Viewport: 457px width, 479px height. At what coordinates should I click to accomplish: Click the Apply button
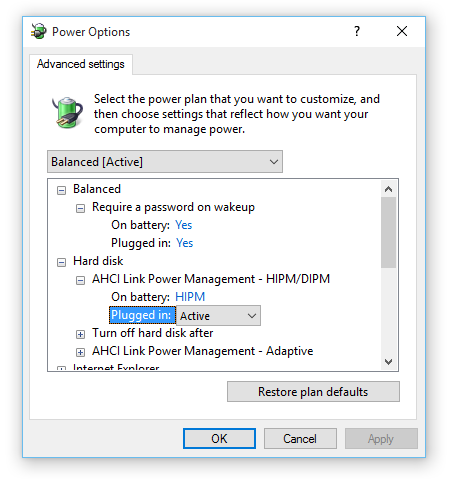[x=381, y=439]
